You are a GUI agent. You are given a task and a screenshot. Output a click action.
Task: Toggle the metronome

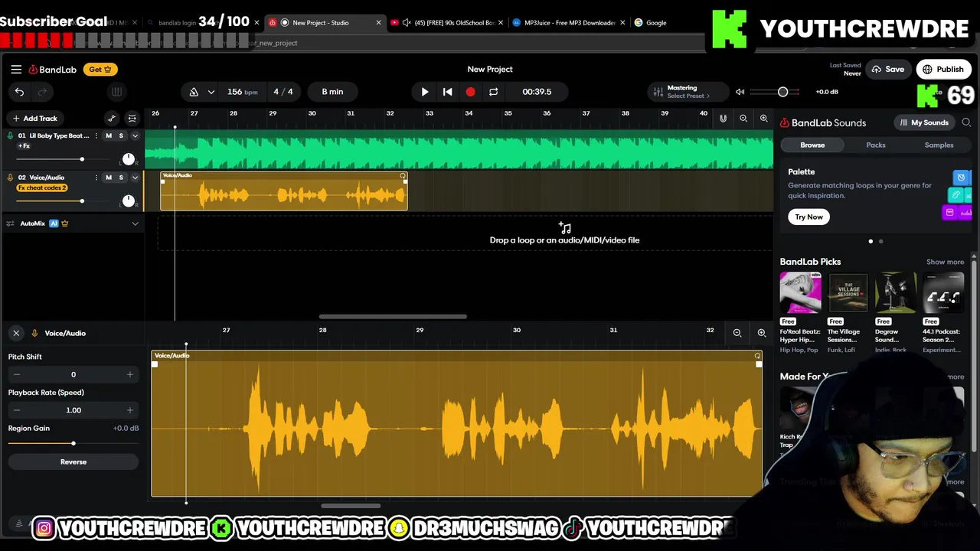point(194,92)
